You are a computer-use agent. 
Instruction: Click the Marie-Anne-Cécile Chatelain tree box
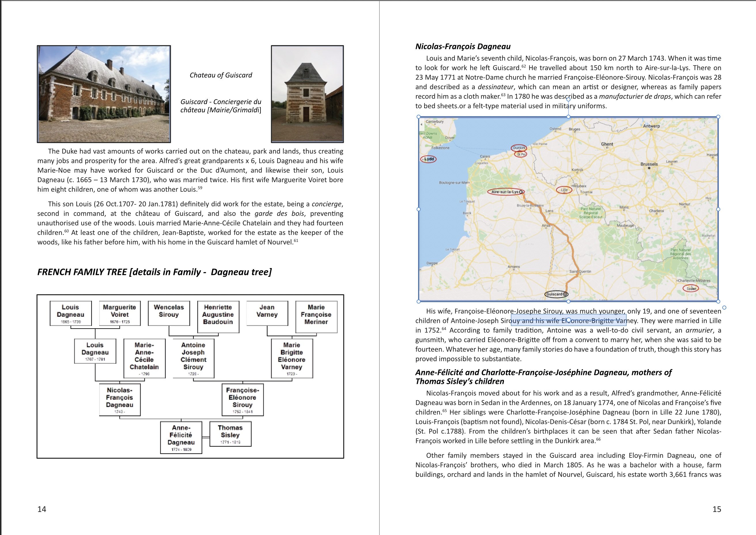144,358
